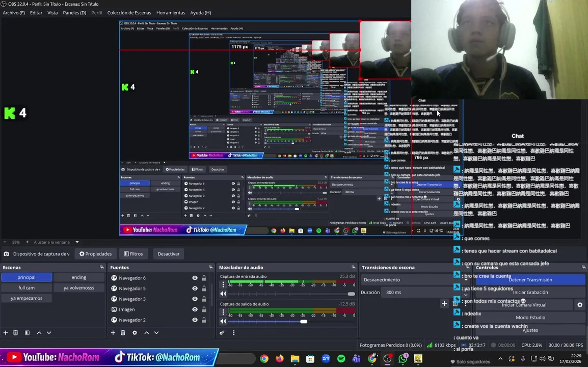This screenshot has height=367, width=588.
Task: Delete the selected scene with trash icon
Action: coord(16,333)
